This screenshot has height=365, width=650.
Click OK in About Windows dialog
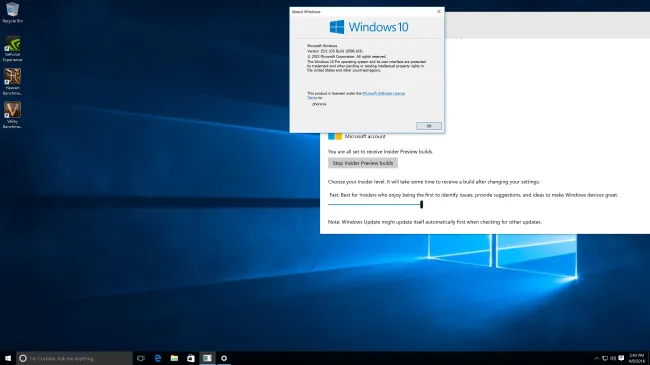pyautogui.click(x=429, y=126)
